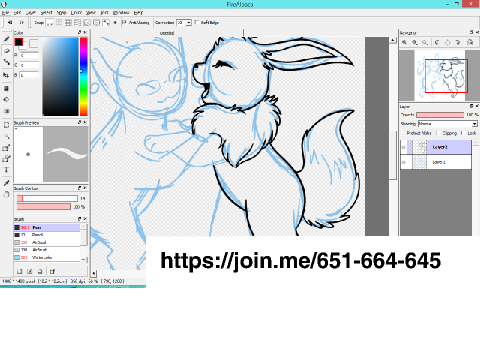Click the rainbow hue bar
This screenshot has width=480, height=360.
point(83,77)
